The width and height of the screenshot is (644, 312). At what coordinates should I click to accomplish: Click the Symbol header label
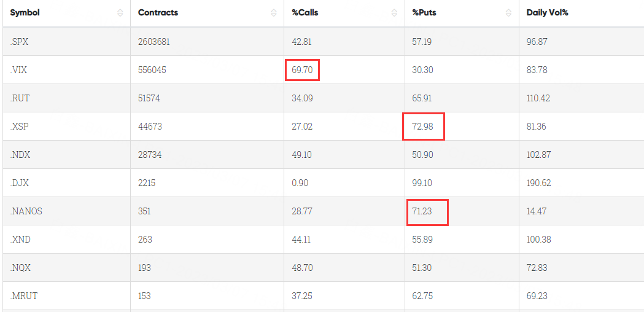coord(25,13)
